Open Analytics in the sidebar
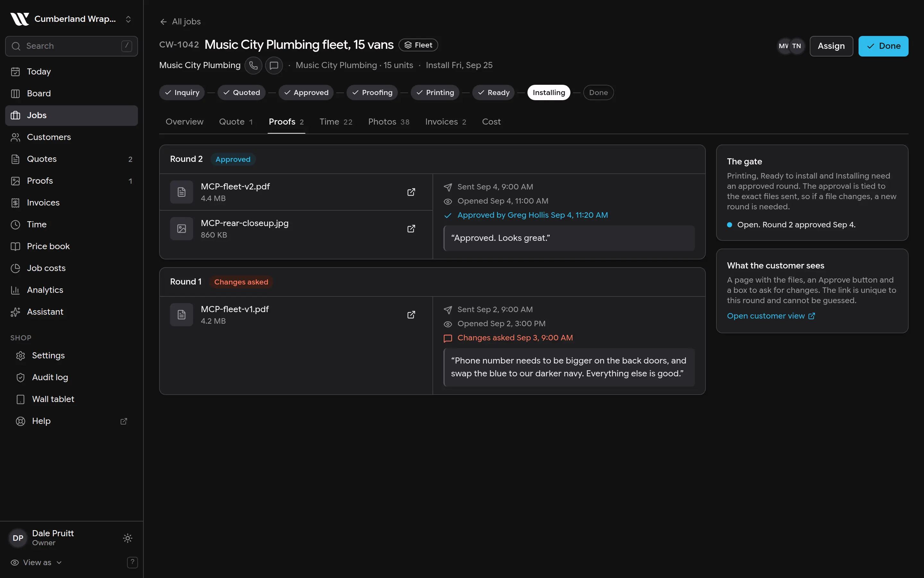The height and width of the screenshot is (578, 924). point(72,290)
